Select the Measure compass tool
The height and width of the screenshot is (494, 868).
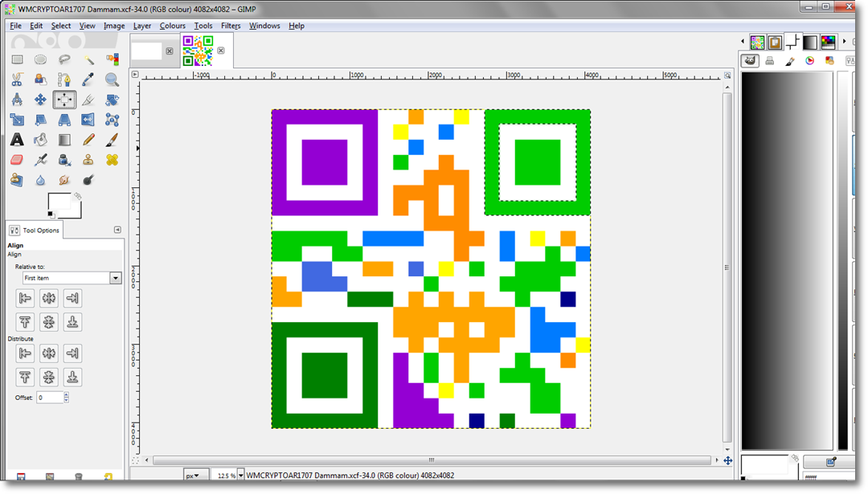point(17,100)
